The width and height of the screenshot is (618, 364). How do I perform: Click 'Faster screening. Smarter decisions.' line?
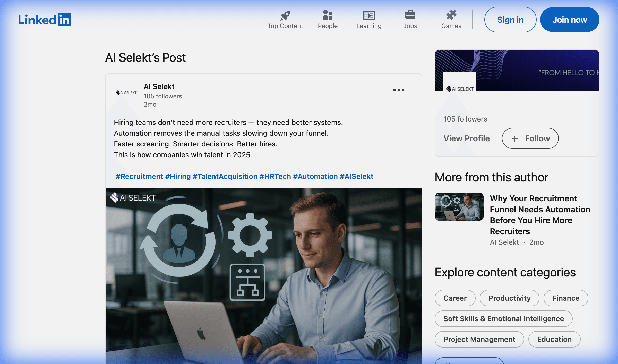click(196, 144)
